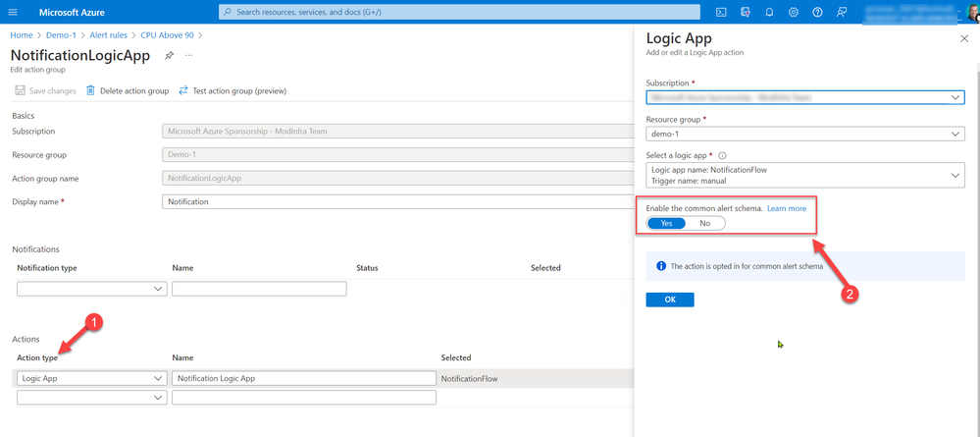Viewport: 980px width, 437px height.
Task: Set common alert schema toggle to No
Action: [x=705, y=224]
